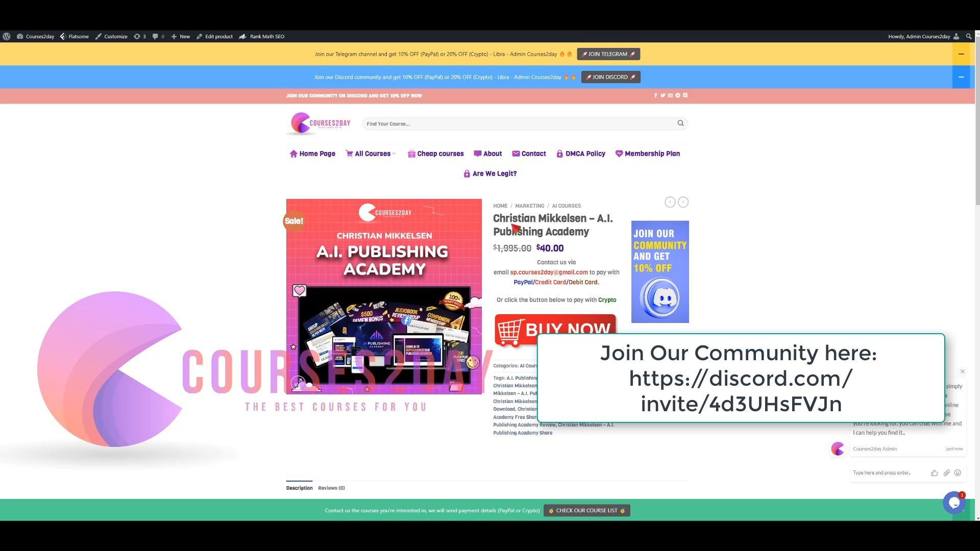This screenshot has width=980, height=551.
Task: Click the page vertical scrollbar thumb
Action: point(977,120)
